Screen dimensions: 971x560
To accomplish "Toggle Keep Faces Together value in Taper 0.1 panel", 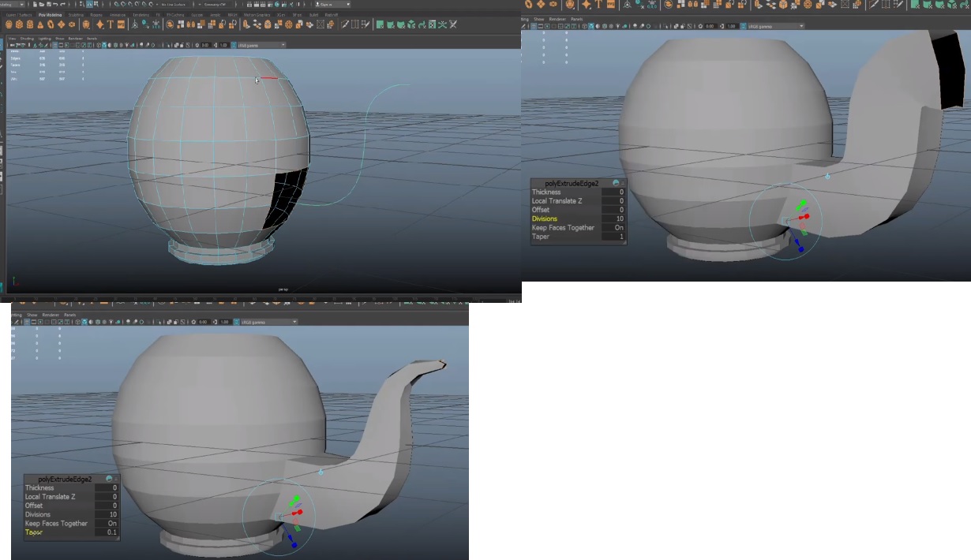I will coord(107,523).
